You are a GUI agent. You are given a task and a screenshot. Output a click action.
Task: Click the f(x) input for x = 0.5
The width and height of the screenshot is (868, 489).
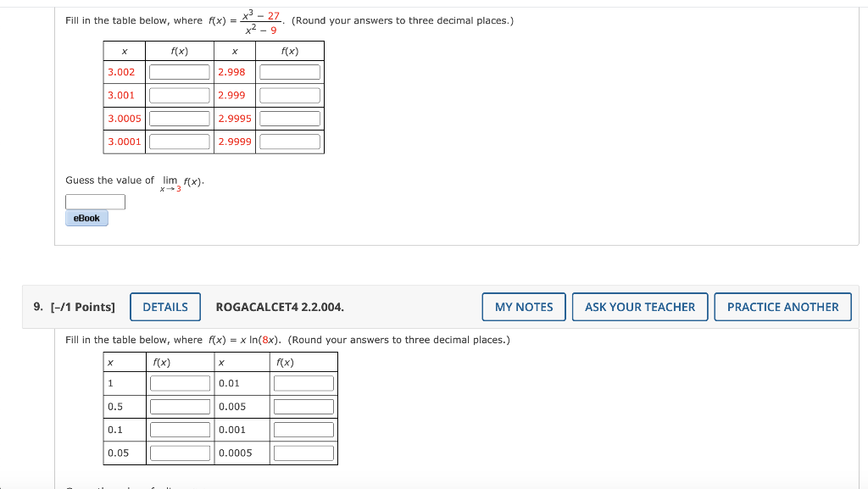(x=180, y=406)
